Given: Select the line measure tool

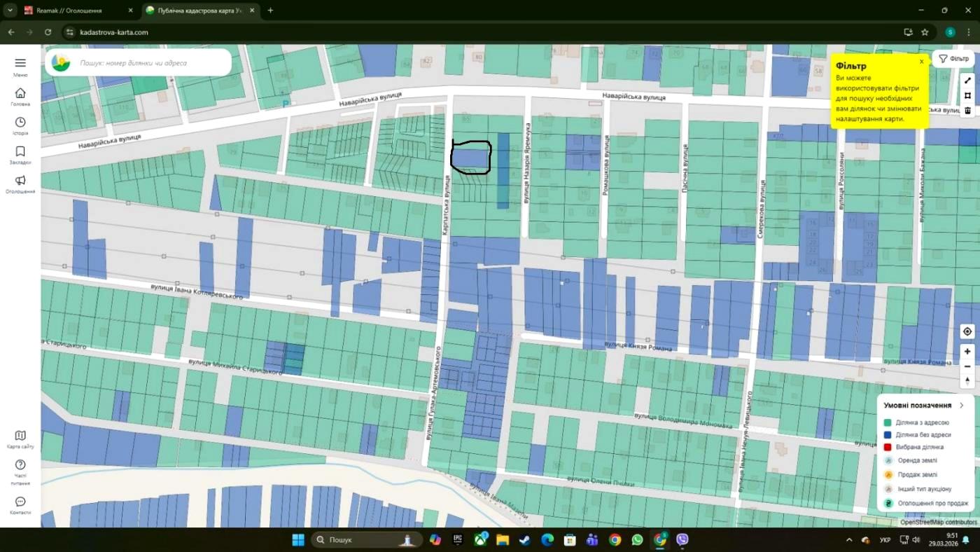Looking at the screenshot, I should coord(967,81).
